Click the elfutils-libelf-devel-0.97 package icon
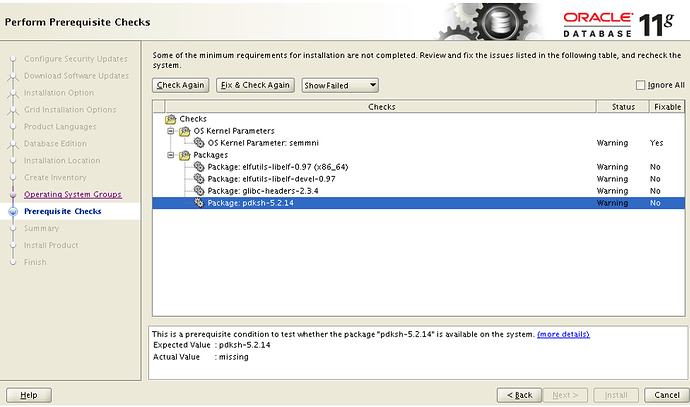The image size is (690, 407). [199, 179]
